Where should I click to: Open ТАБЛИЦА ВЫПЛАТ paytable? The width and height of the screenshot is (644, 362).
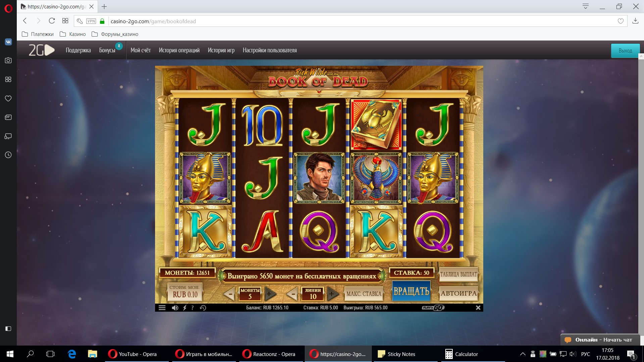[458, 274]
